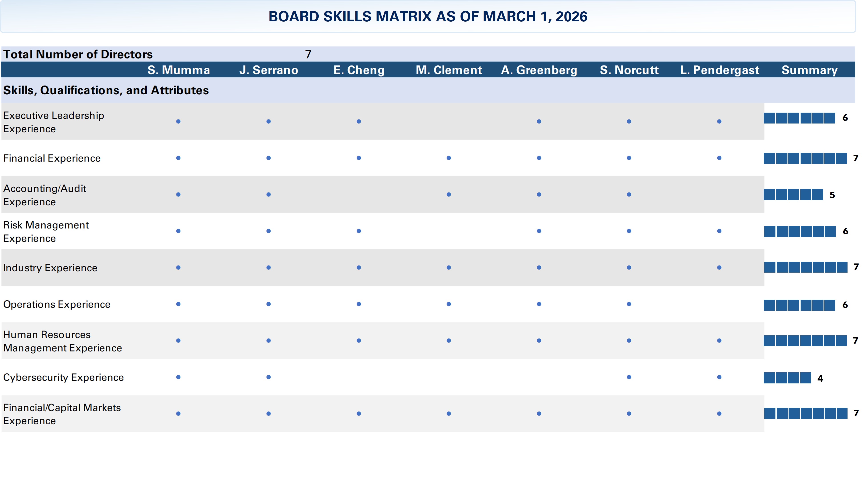Click S. Mumma's Executive Leadership dot
This screenshot has height=480, width=868.
(178, 121)
